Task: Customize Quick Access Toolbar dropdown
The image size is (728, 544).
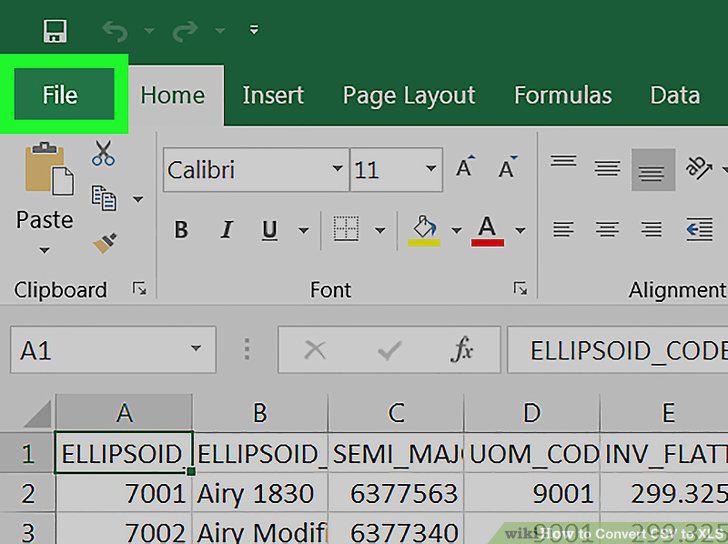Action: pos(254,30)
